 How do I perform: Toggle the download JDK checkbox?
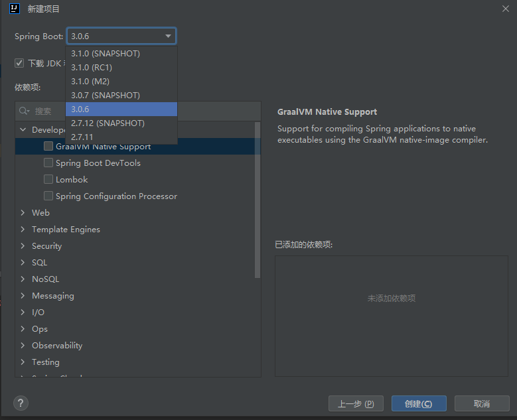(x=19, y=64)
